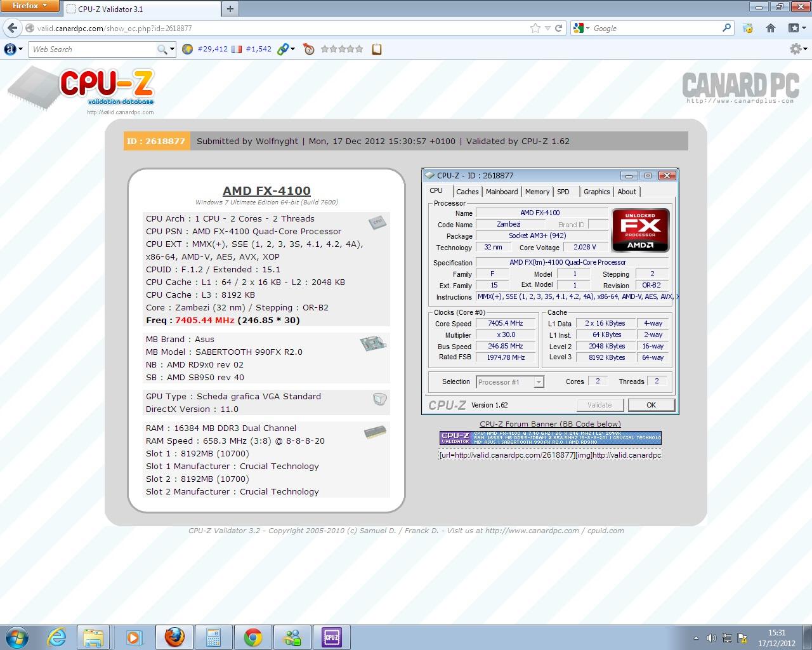Open Google search engine selector dropdown
This screenshot has width=812, height=650.
click(x=581, y=28)
